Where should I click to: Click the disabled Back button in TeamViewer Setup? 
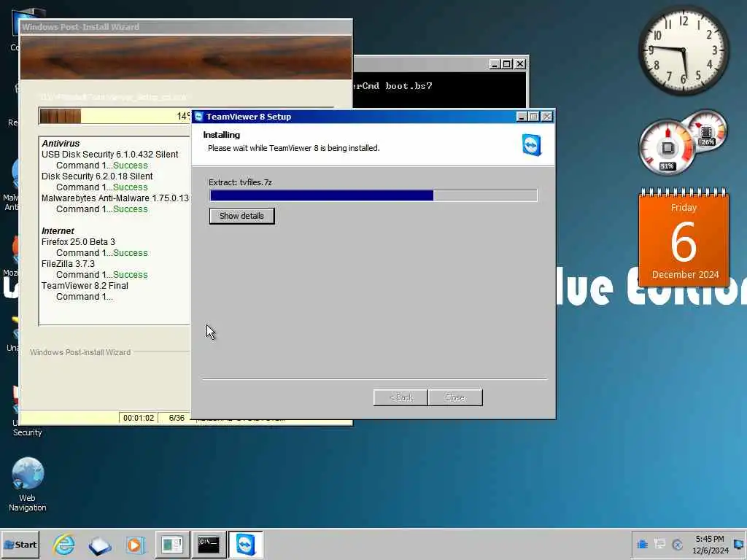pyautogui.click(x=400, y=397)
